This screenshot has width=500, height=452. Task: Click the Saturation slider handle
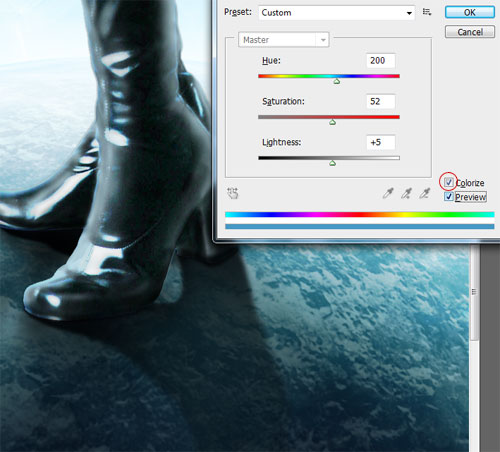coord(332,122)
